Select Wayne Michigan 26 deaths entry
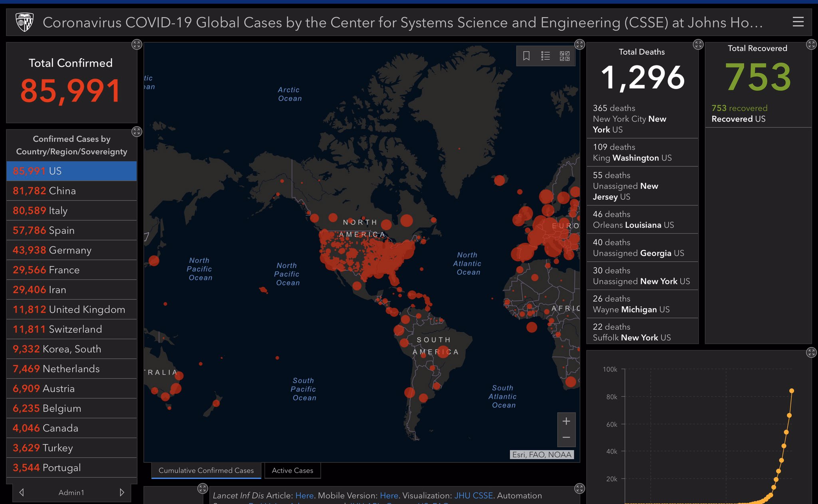 click(x=642, y=304)
